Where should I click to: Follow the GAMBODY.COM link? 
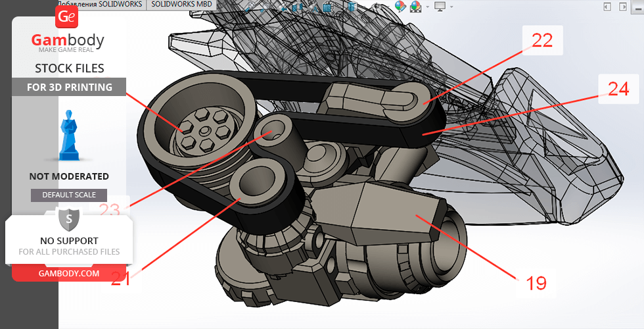coord(69,273)
